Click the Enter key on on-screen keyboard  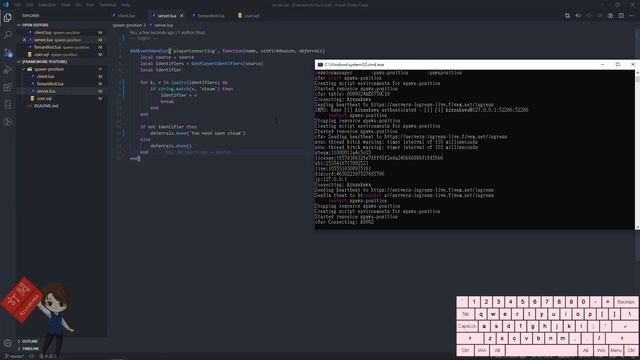pos(625,326)
